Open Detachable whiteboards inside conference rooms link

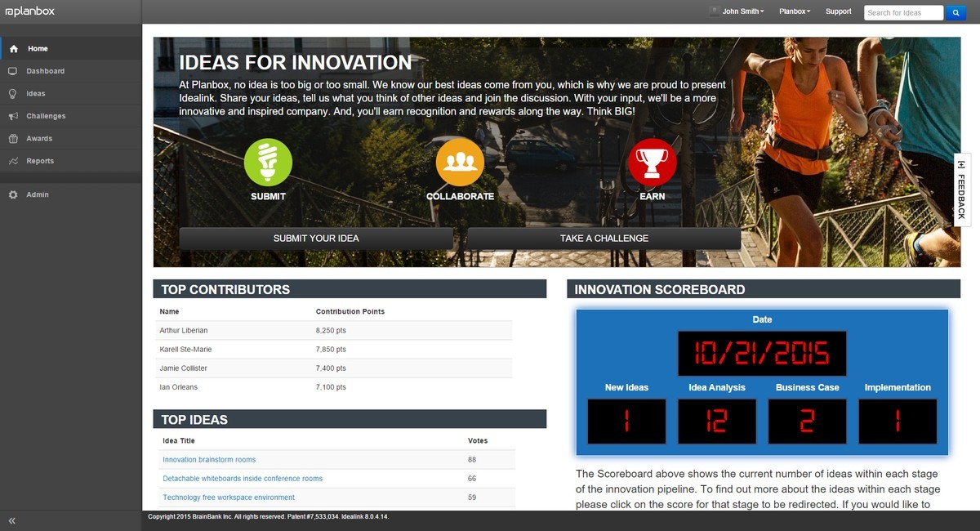pos(243,479)
